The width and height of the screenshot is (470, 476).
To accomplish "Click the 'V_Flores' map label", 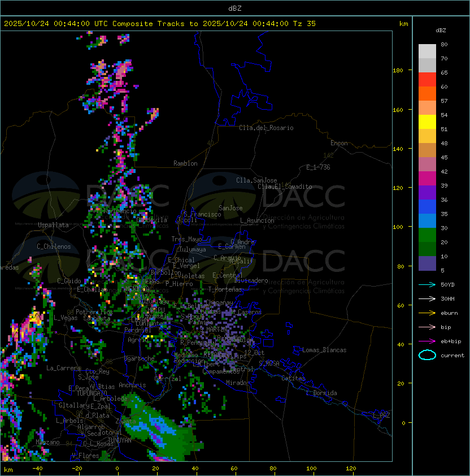I will pyautogui.click(x=85, y=456).
